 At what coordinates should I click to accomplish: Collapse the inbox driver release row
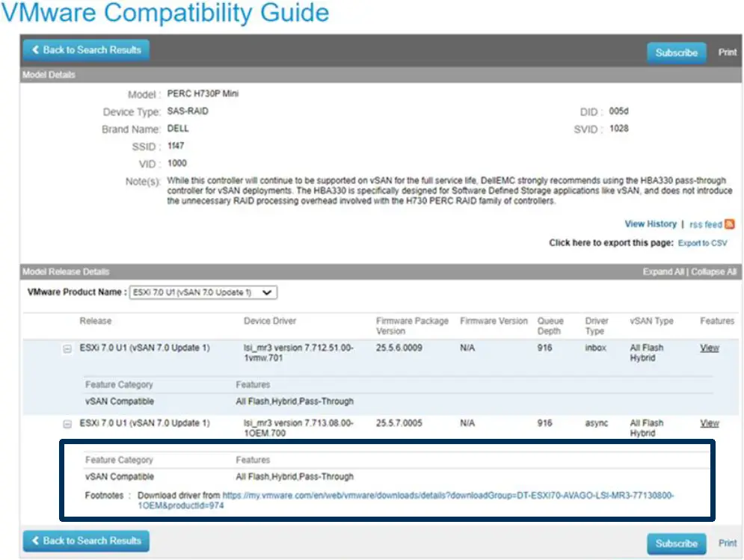click(x=67, y=349)
